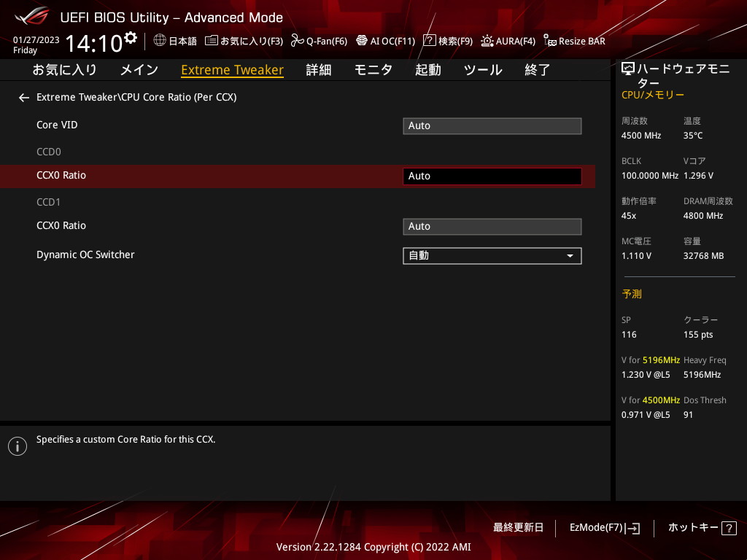Image resolution: width=747 pixels, height=560 pixels.
Task: Click the CCD0 section label
Action: point(49,152)
